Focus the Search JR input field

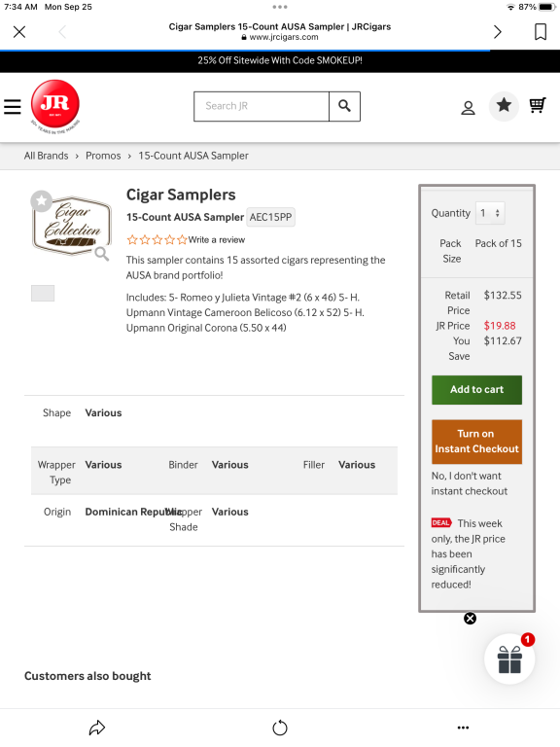262,106
